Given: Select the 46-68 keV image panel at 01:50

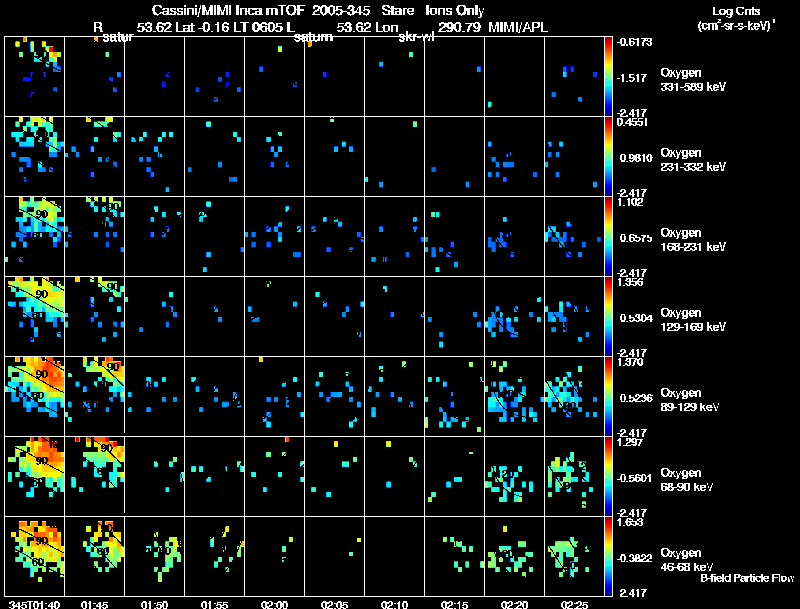Looking at the screenshot, I should tap(155, 556).
